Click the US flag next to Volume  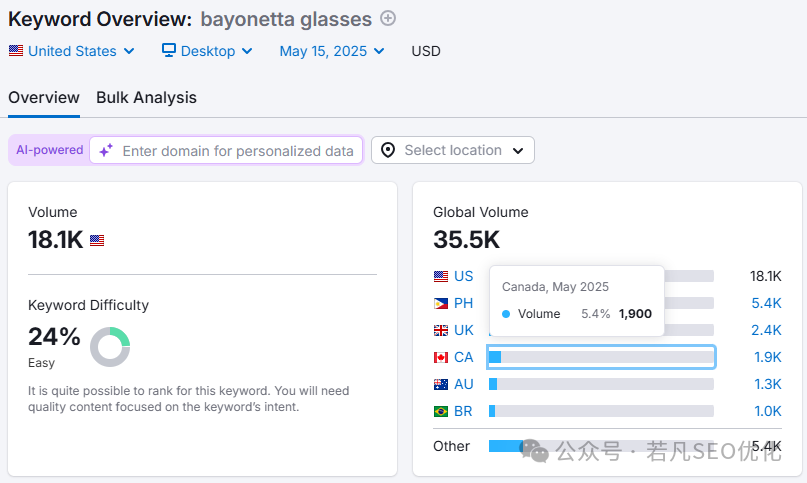coord(97,240)
